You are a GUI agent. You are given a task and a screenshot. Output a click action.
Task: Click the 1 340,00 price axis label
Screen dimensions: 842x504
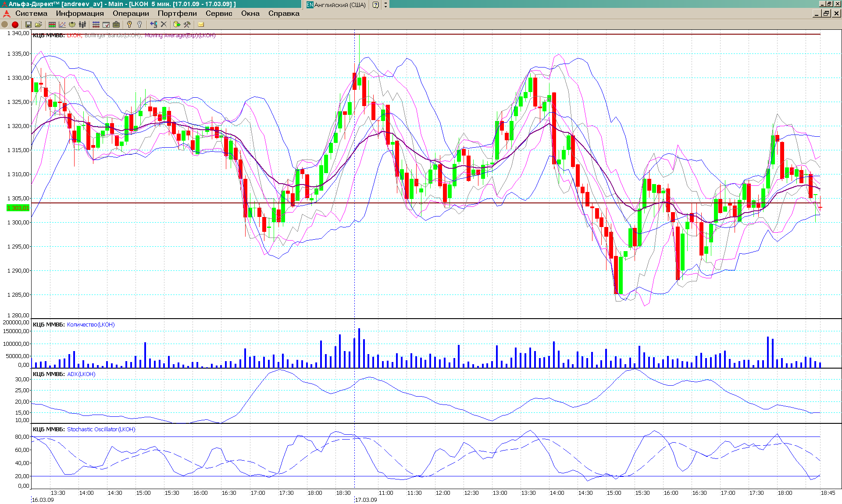[18, 33]
